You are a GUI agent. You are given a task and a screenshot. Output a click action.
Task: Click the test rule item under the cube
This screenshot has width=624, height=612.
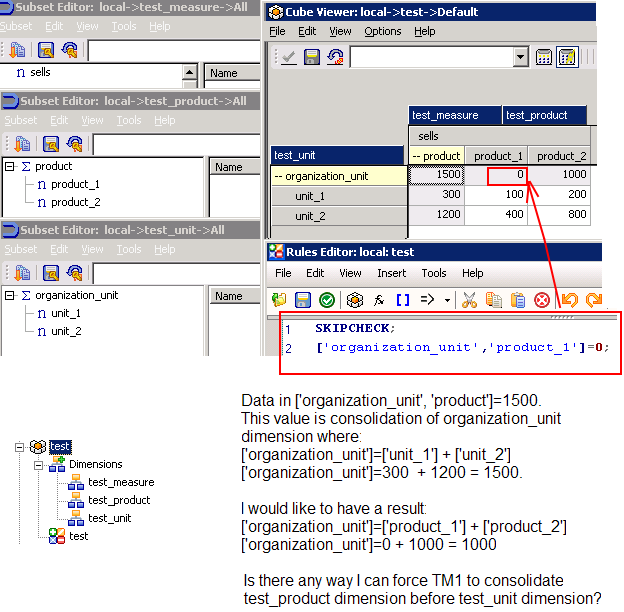tap(78, 536)
